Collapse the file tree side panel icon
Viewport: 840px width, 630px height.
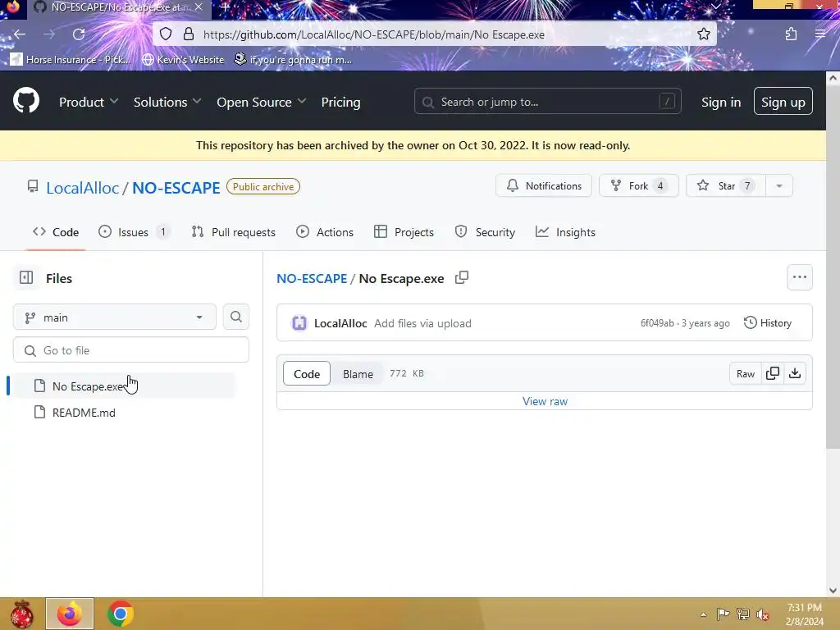point(26,277)
